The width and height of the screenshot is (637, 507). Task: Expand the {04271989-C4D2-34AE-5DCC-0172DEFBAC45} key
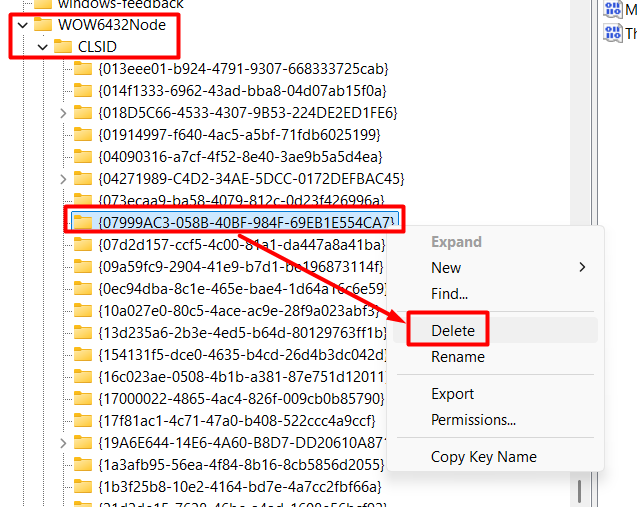63,179
